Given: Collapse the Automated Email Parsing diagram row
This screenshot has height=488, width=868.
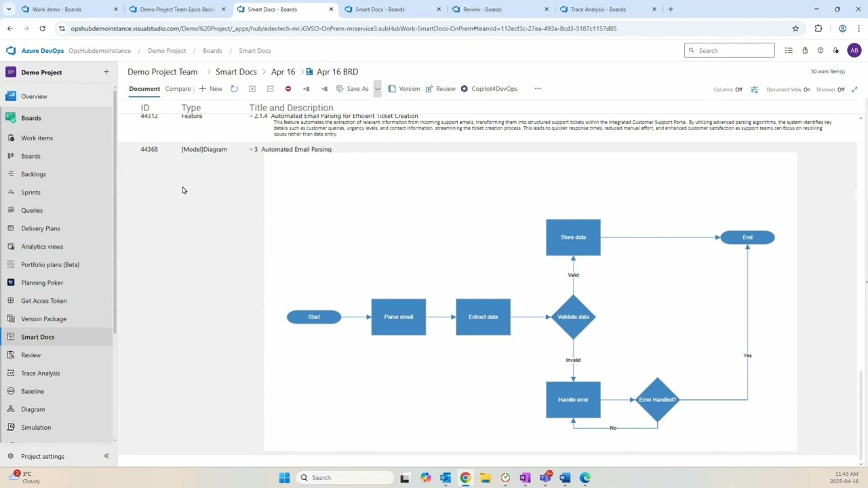Looking at the screenshot, I should pos(251,149).
